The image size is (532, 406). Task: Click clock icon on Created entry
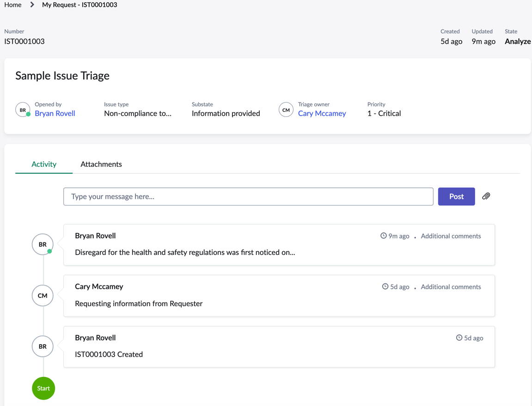click(x=459, y=338)
